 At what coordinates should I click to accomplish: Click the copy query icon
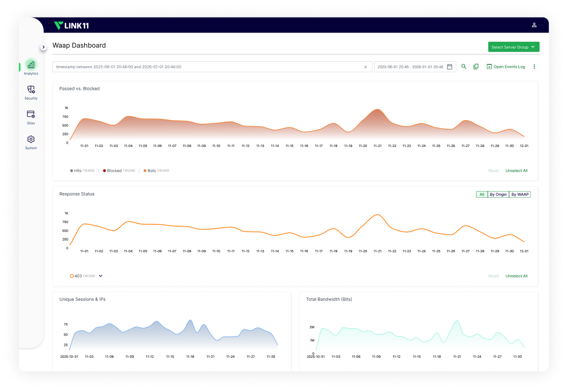(476, 67)
